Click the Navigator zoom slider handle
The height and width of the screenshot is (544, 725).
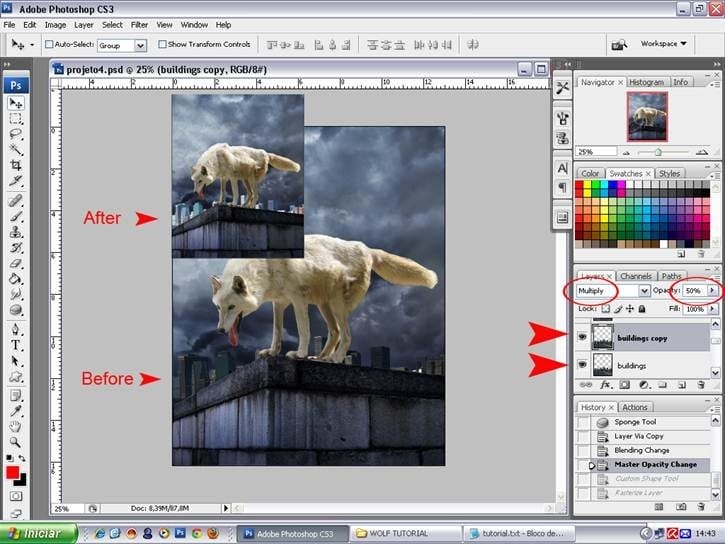pyautogui.click(x=658, y=152)
